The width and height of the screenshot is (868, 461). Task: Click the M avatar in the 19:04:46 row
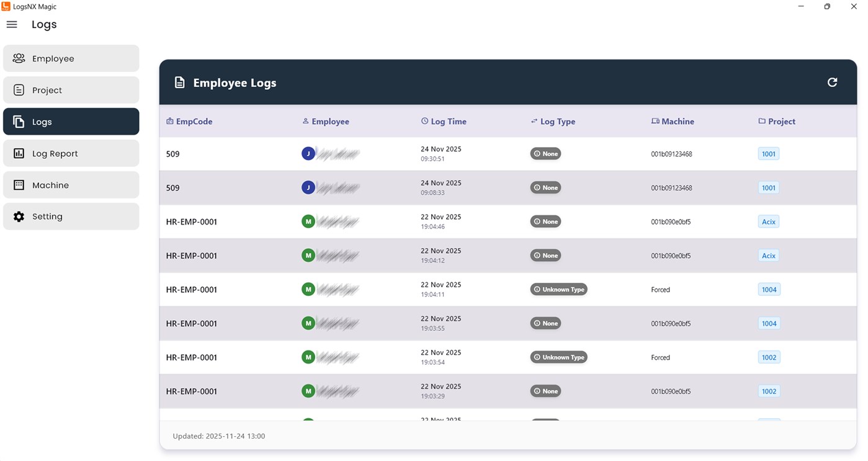click(308, 222)
